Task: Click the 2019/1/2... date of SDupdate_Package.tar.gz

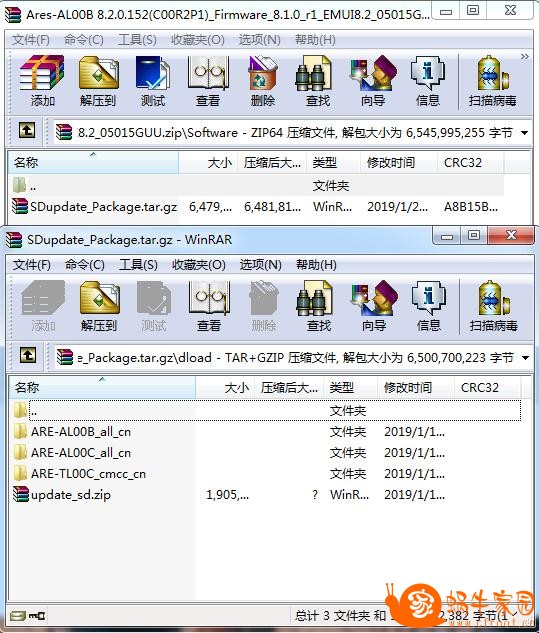Action: (397, 207)
